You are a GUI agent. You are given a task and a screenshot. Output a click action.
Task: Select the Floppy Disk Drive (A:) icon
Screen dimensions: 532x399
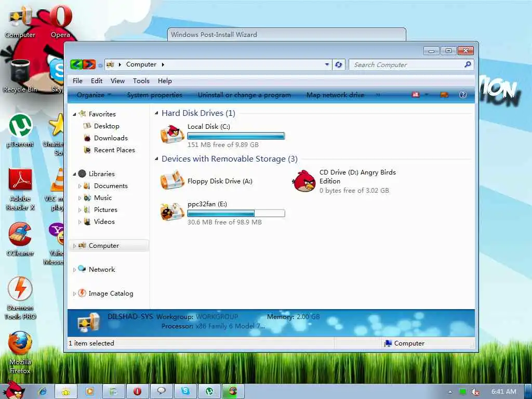(172, 180)
